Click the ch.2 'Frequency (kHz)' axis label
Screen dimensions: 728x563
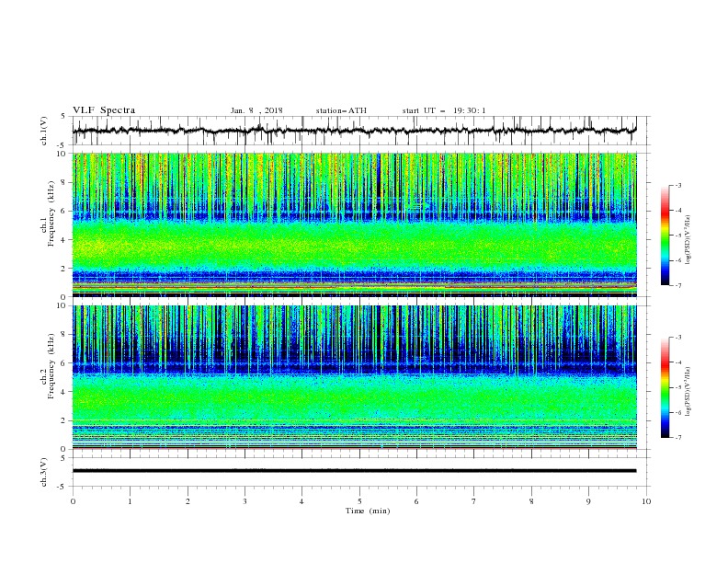pos(51,366)
